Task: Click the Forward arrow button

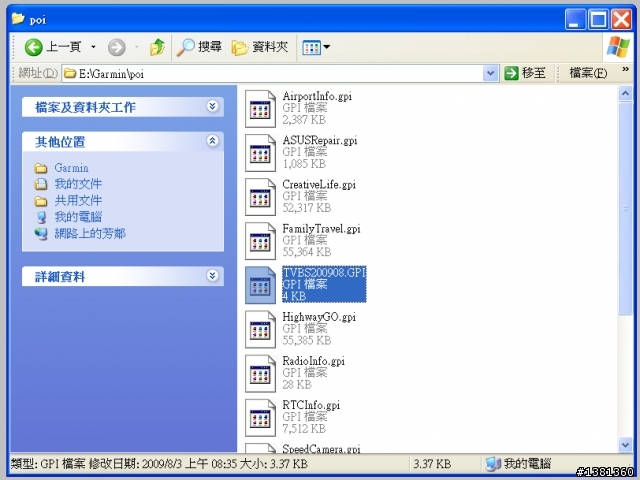Action: coord(117,47)
